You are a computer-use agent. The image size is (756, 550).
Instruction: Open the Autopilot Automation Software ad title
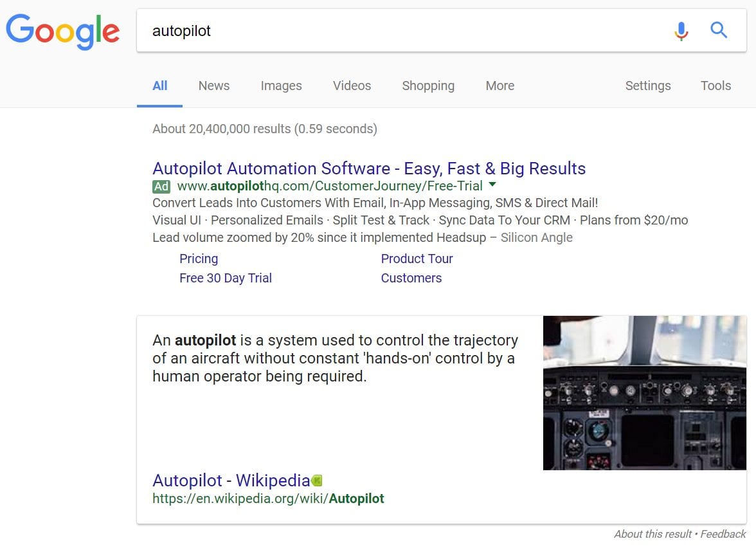pos(369,169)
